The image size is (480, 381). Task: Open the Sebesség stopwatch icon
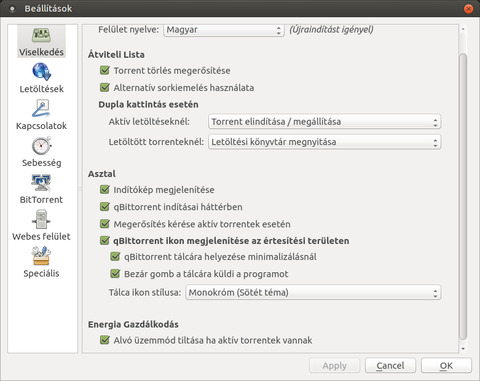pyautogui.click(x=41, y=146)
